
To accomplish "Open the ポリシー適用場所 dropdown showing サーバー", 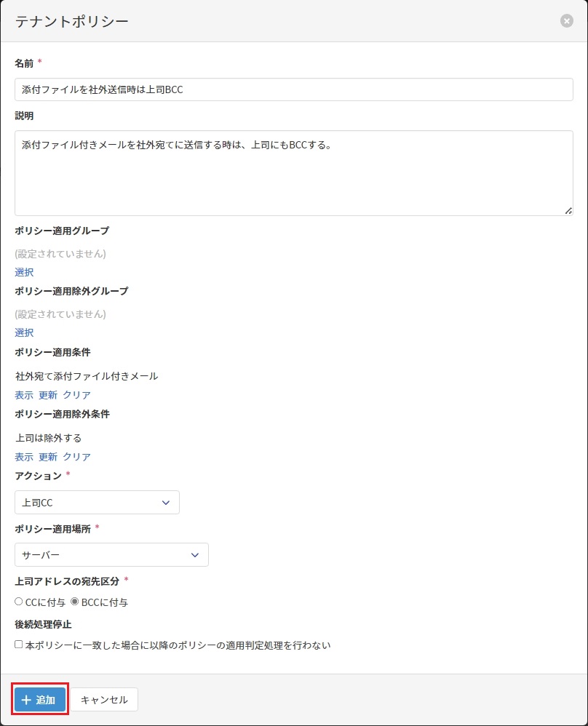I will (111, 554).
